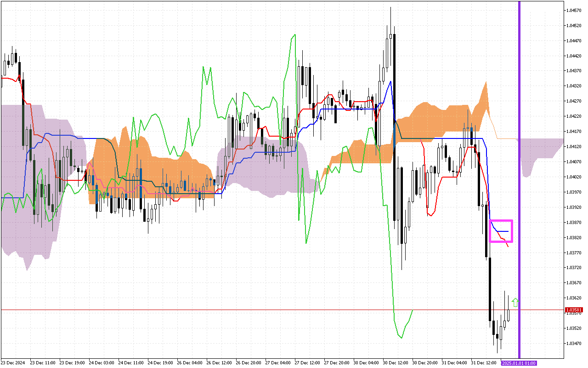
Task: Click the 1.04370 price axis label
Action: [573, 71]
